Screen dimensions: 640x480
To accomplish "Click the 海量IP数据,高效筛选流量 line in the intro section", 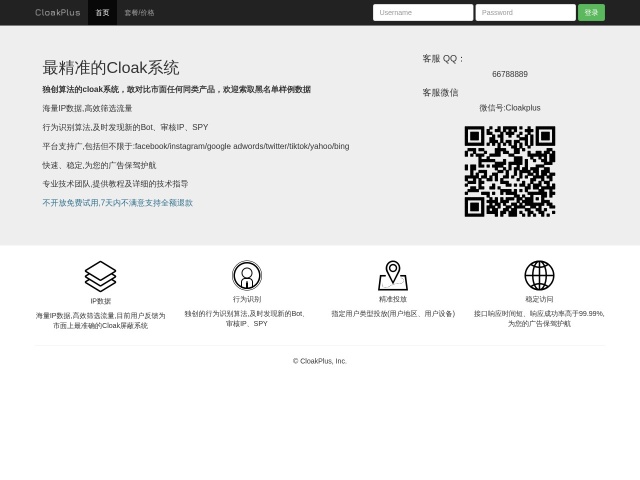I will 87,108.
